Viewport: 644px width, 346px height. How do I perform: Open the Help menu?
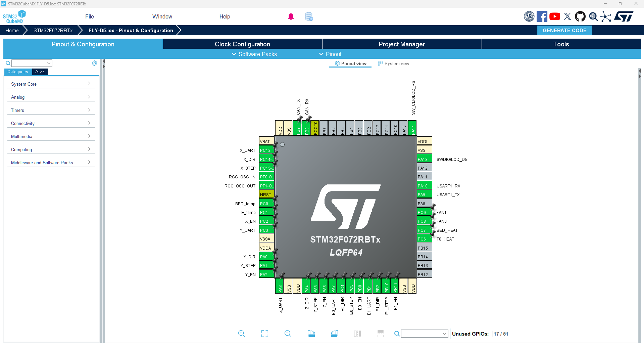pyautogui.click(x=225, y=16)
